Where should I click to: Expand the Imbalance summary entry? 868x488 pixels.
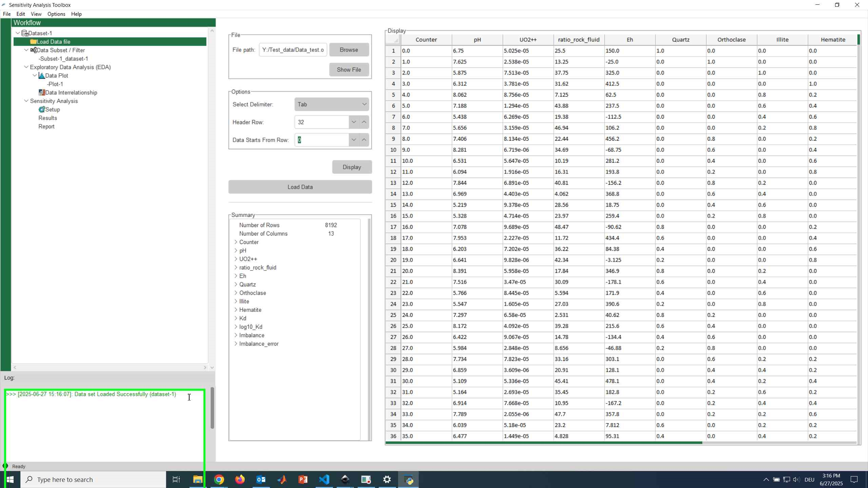236,335
